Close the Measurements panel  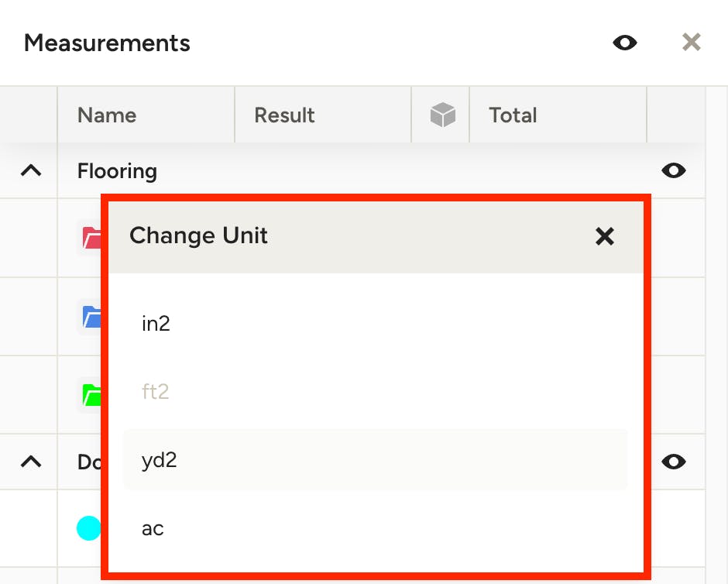pos(692,43)
